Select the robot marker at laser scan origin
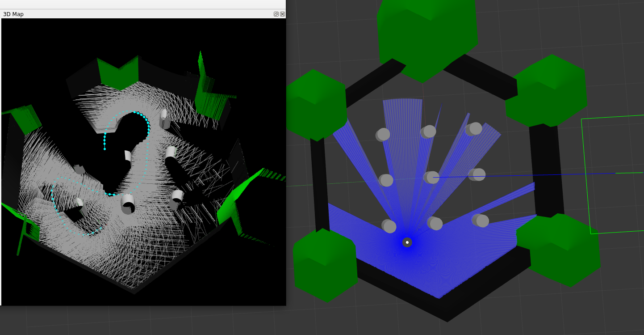Viewport: 644px width, 335px height. [407, 242]
